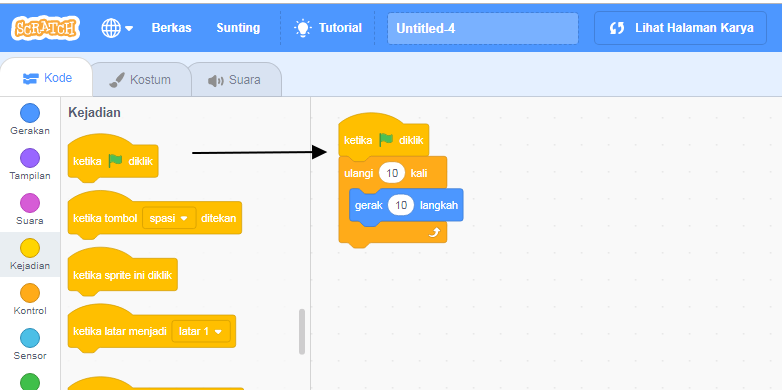
Task: Open the Berkas menu
Action: pyautogui.click(x=171, y=28)
